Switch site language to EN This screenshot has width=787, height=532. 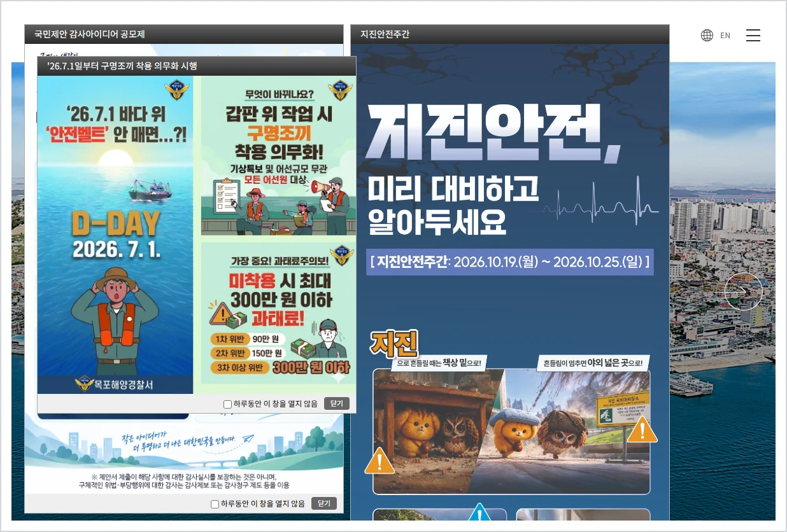tap(725, 36)
